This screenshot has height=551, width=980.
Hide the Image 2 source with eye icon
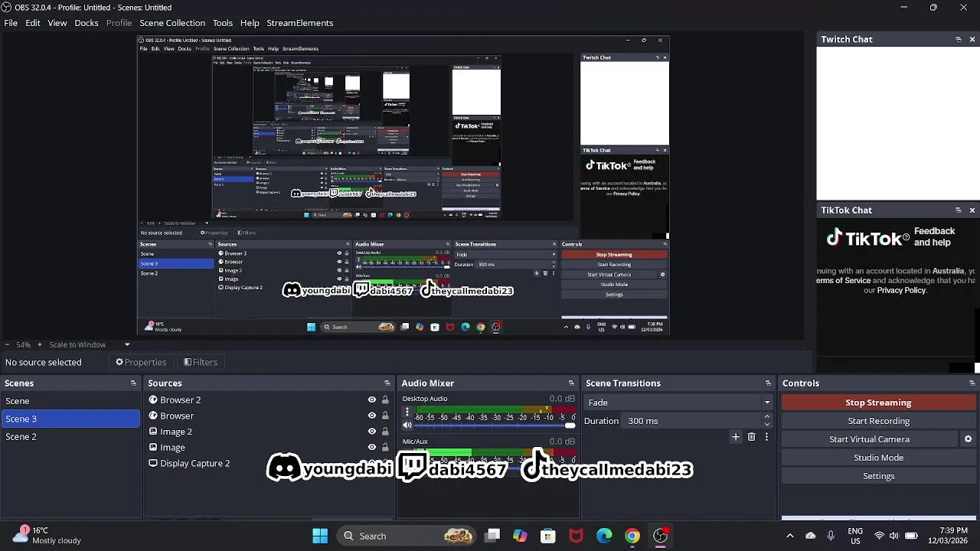pyautogui.click(x=372, y=432)
